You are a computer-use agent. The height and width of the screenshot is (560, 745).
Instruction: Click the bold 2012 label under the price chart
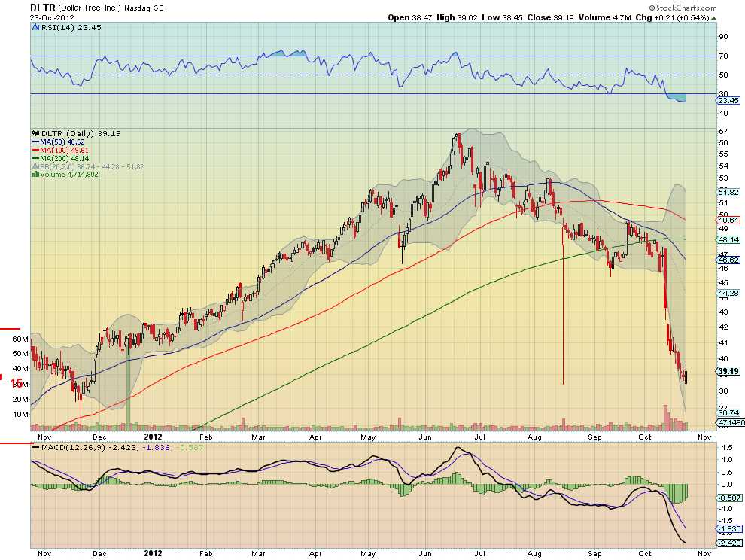pyautogui.click(x=153, y=437)
